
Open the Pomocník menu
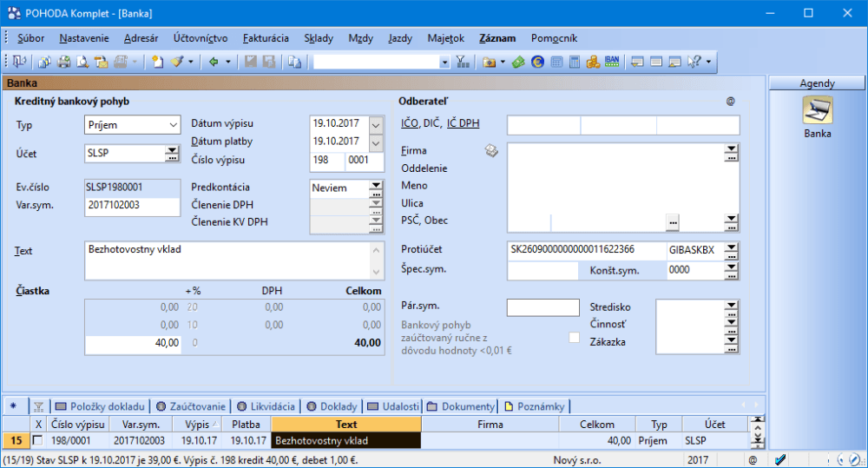[x=554, y=38]
